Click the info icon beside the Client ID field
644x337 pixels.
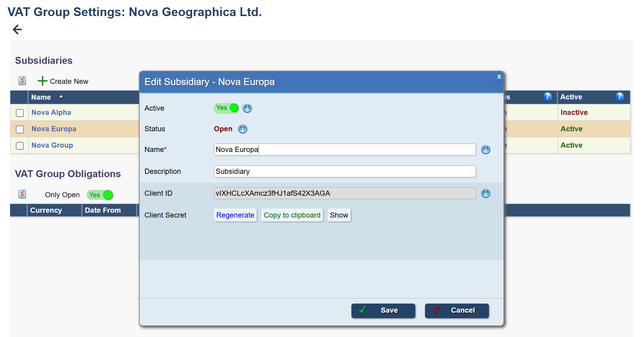click(x=486, y=193)
